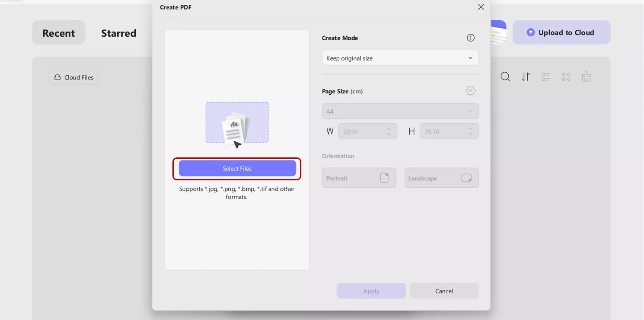Click the height stepper arrows
The width and height of the screenshot is (644, 320).
click(470, 131)
